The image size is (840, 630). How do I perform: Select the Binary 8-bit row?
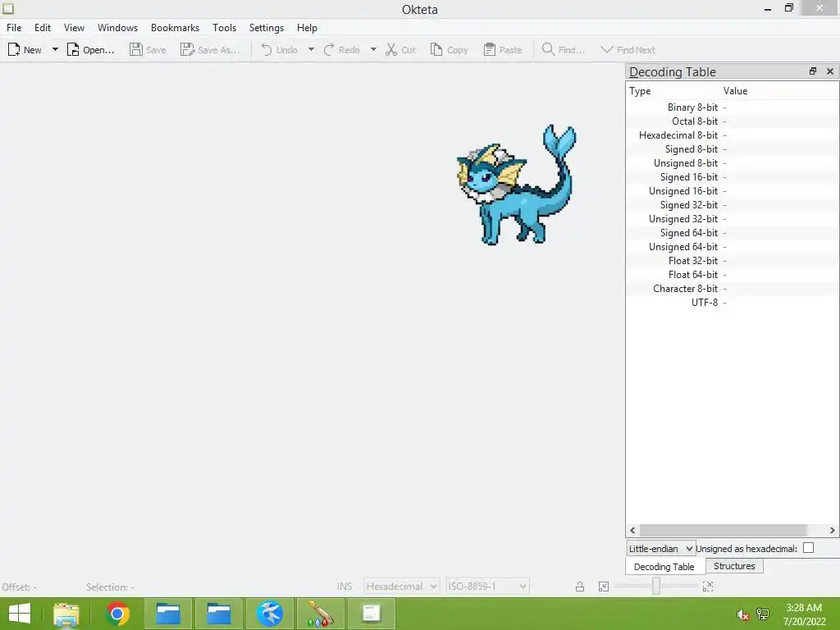pos(733,107)
